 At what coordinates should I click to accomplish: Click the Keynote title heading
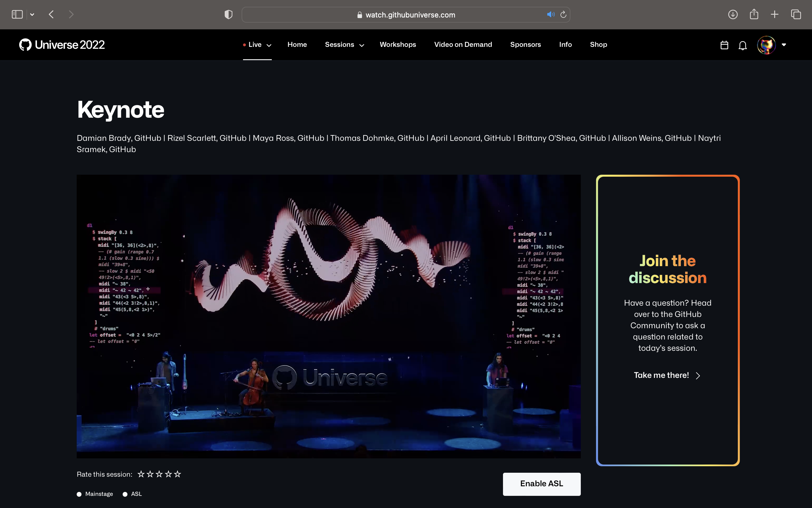[120, 110]
